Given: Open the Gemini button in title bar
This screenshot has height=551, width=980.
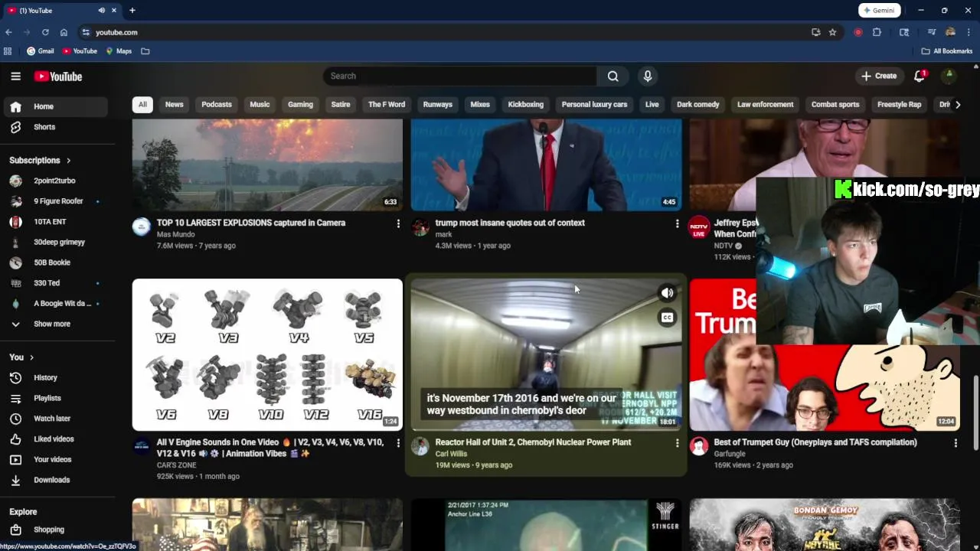Looking at the screenshot, I should [x=879, y=10].
